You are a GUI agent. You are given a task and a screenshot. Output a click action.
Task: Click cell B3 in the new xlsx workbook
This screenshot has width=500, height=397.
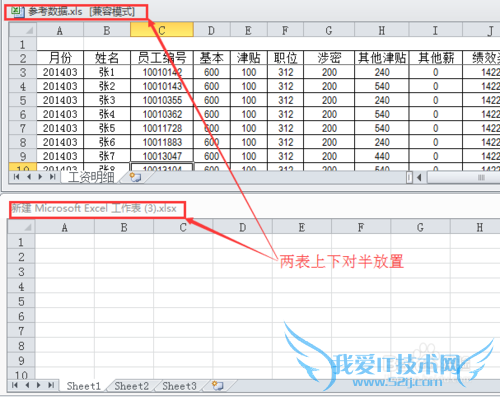click(x=124, y=271)
